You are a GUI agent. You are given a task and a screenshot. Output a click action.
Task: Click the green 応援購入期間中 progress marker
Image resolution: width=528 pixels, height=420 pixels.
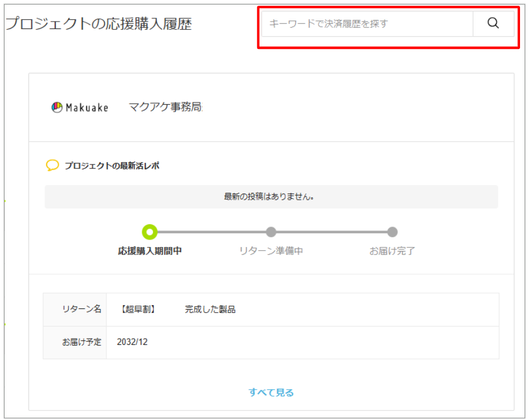pyautogui.click(x=150, y=232)
